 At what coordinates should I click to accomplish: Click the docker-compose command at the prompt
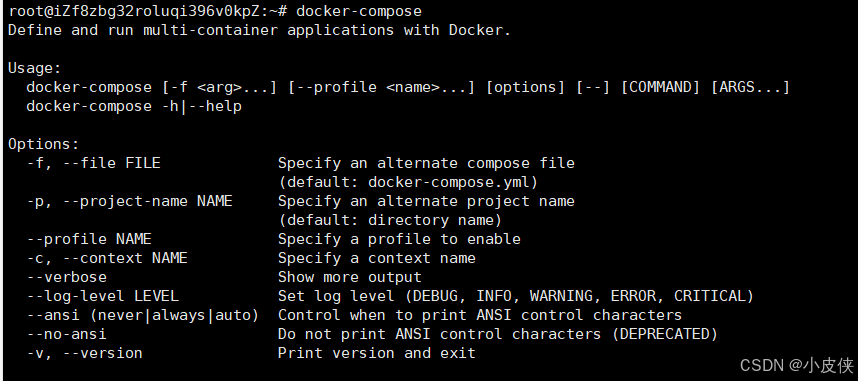pos(359,11)
